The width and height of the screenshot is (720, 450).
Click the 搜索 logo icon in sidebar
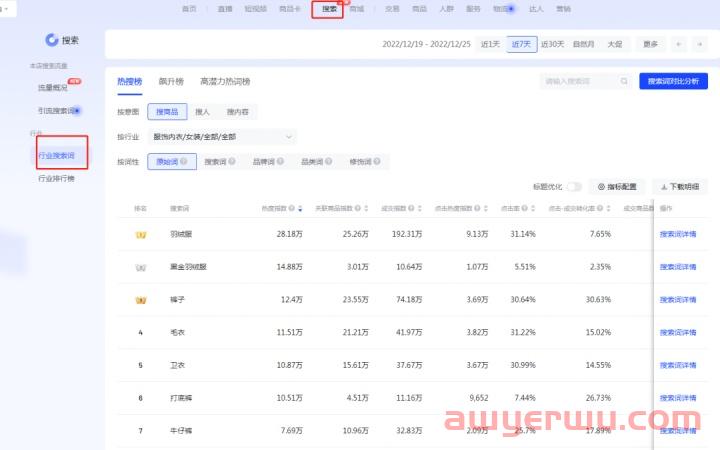[x=51, y=40]
